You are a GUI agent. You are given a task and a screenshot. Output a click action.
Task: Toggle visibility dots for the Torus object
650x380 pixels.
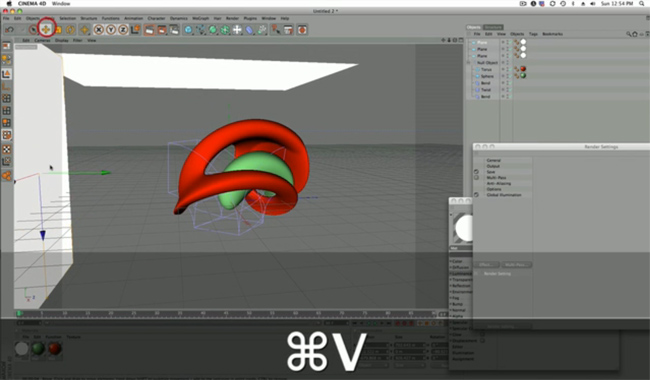coord(503,69)
